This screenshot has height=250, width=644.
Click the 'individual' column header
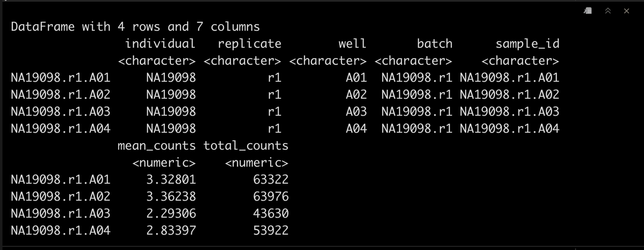pyautogui.click(x=160, y=44)
